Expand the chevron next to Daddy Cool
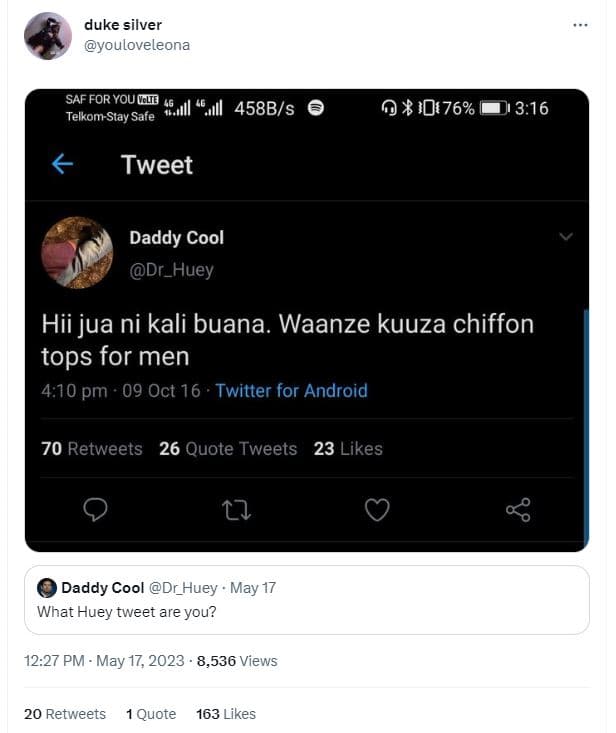 tap(565, 237)
